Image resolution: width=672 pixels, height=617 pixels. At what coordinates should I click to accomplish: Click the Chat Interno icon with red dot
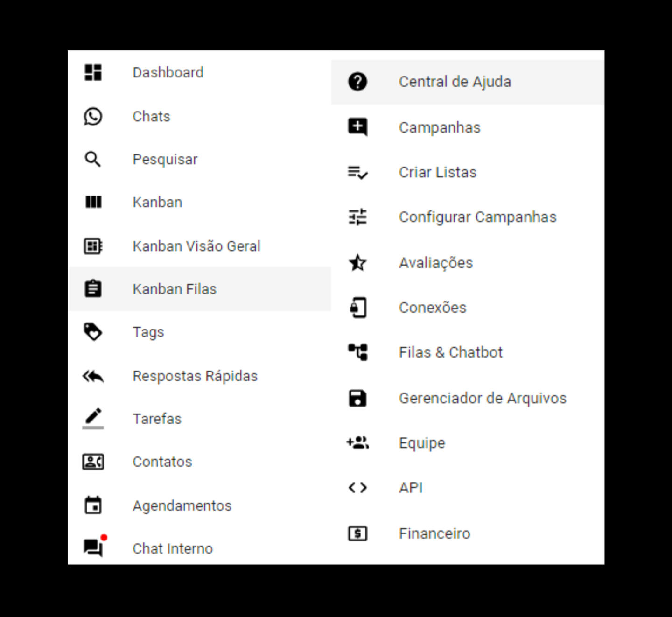[93, 547]
